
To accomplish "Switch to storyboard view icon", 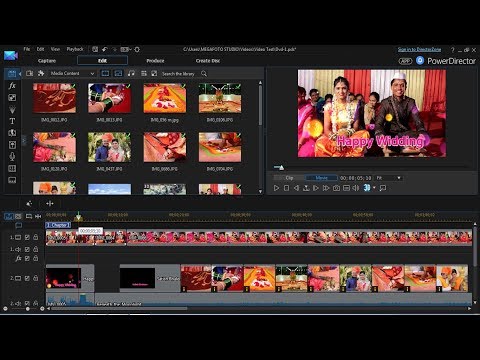I will coord(18,216).
